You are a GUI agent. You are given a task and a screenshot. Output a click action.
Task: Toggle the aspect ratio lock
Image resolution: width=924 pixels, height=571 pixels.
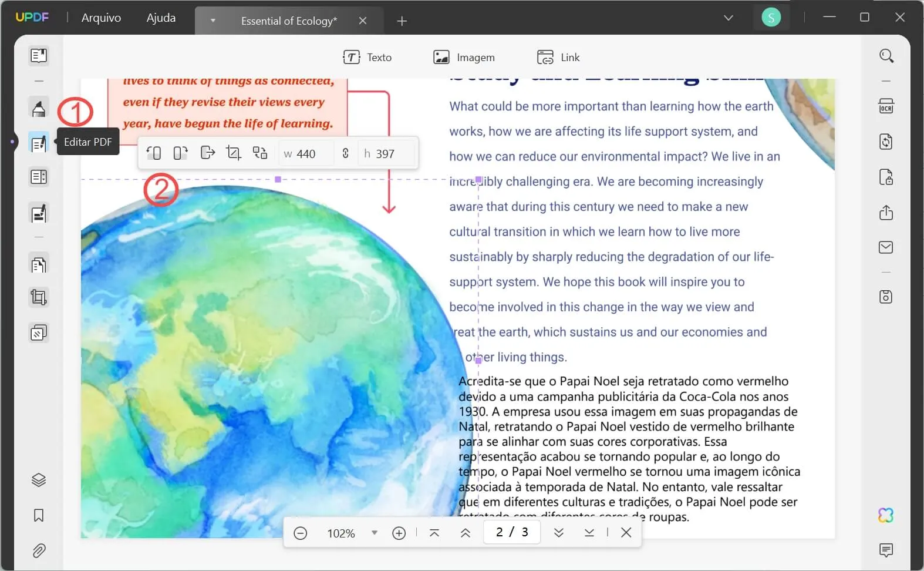pyautogui.click(x=345, y=153)
